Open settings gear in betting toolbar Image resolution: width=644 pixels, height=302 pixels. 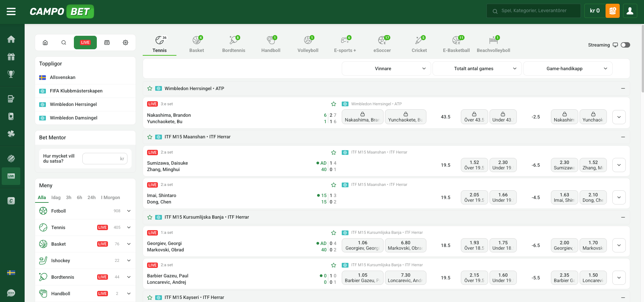pyautogui.click(x=125, y=43)
